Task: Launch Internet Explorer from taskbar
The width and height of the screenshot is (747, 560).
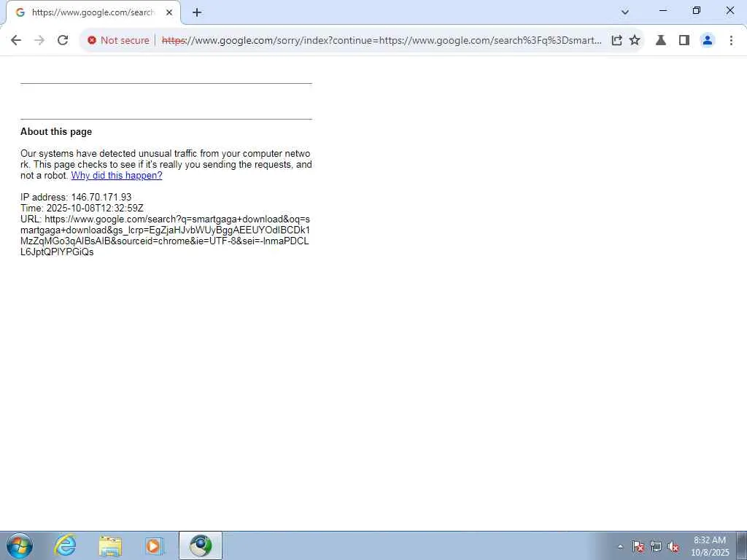Action: (x=65, y=545)
